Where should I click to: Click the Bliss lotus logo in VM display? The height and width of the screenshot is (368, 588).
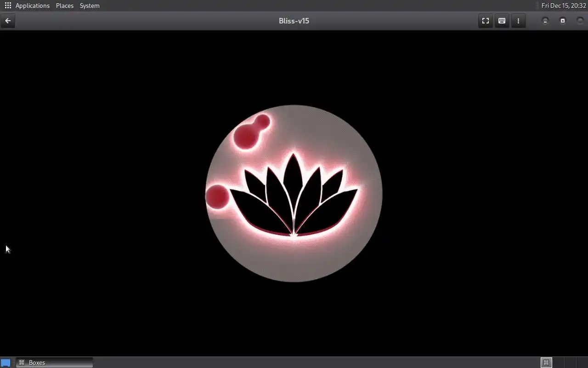(x=294, y=194)
